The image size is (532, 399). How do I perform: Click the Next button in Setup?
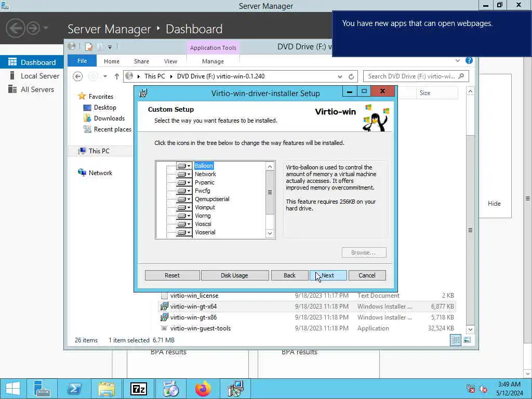(x=328, y=275)
